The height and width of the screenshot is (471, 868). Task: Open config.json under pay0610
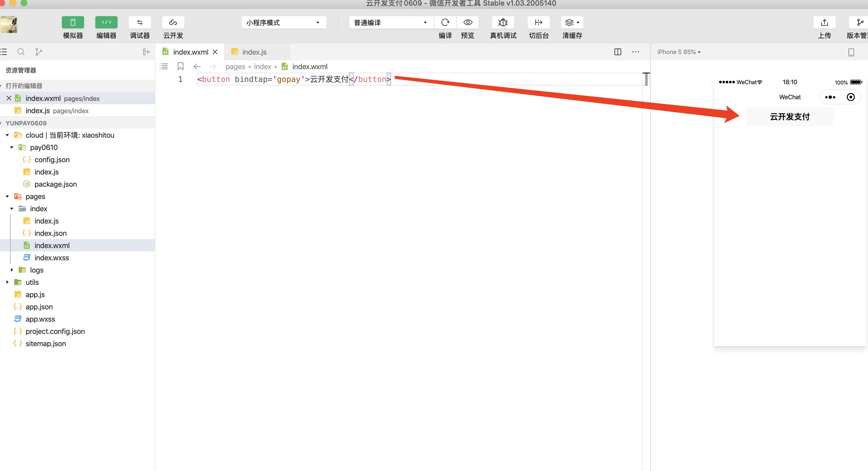click(x=52, y=160)
